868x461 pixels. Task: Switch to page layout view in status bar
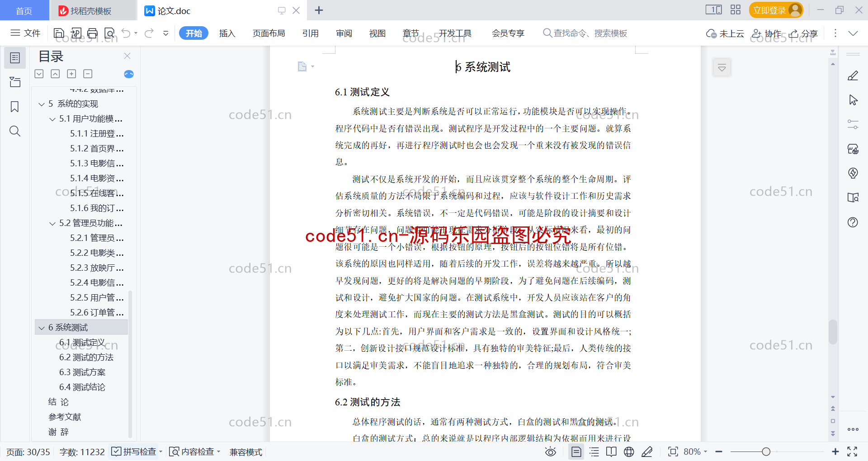click(x=576, y=452)
